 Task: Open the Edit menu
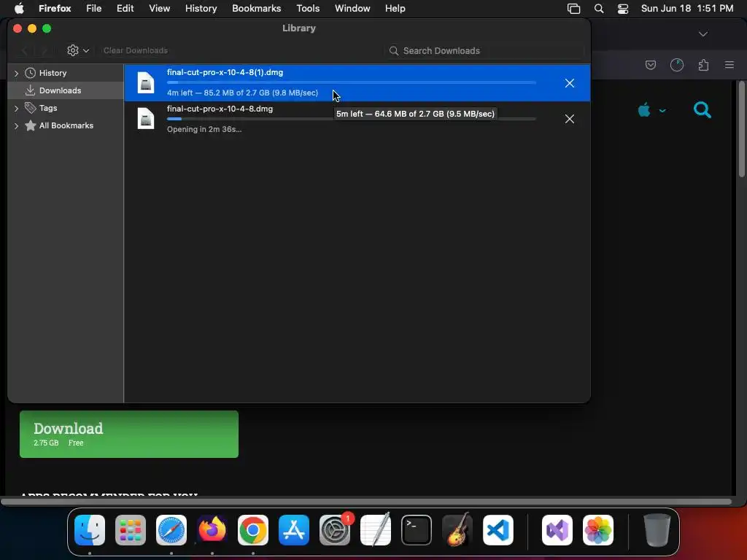125,9
